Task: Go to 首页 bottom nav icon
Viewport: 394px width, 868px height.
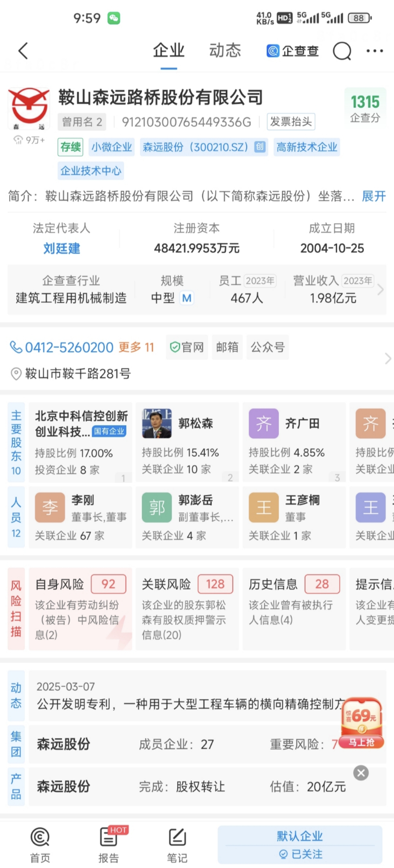Action: tap(40, 845)
